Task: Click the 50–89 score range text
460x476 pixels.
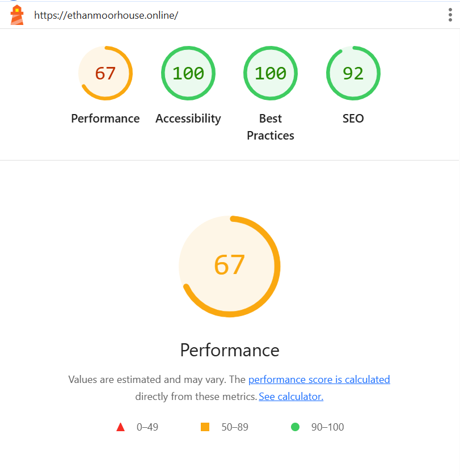Action: 235,427
